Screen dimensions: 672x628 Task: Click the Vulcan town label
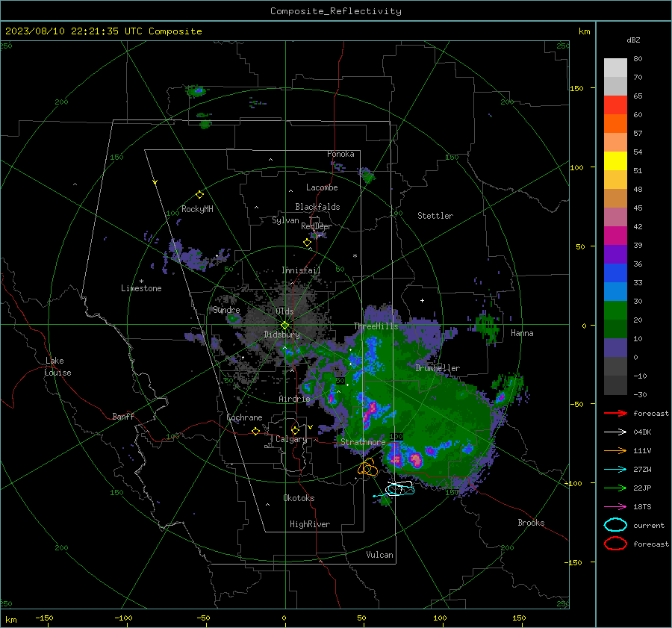tap(379, 555)
